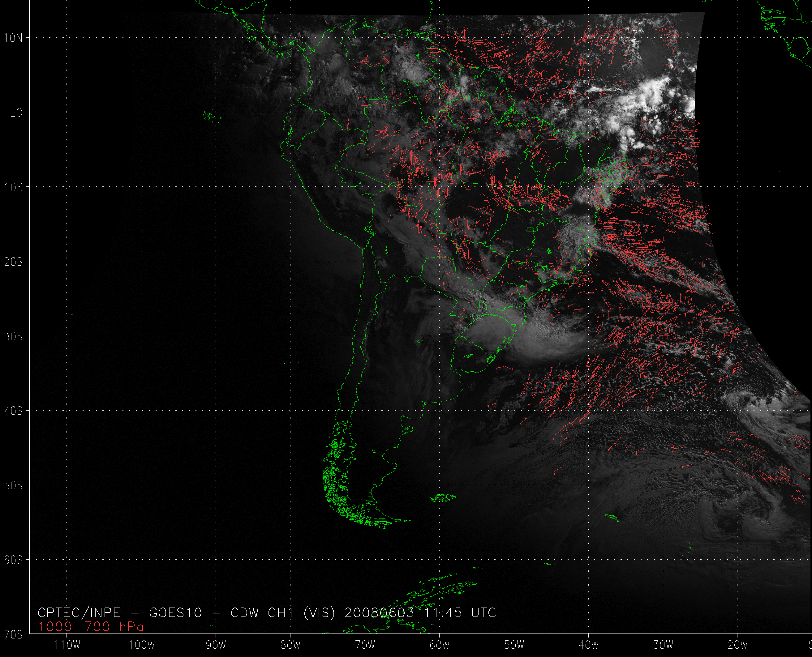The height and width of the screenshot is (657, 812).
Task: Click the 30W longitude label
Action: pos(663,645)
